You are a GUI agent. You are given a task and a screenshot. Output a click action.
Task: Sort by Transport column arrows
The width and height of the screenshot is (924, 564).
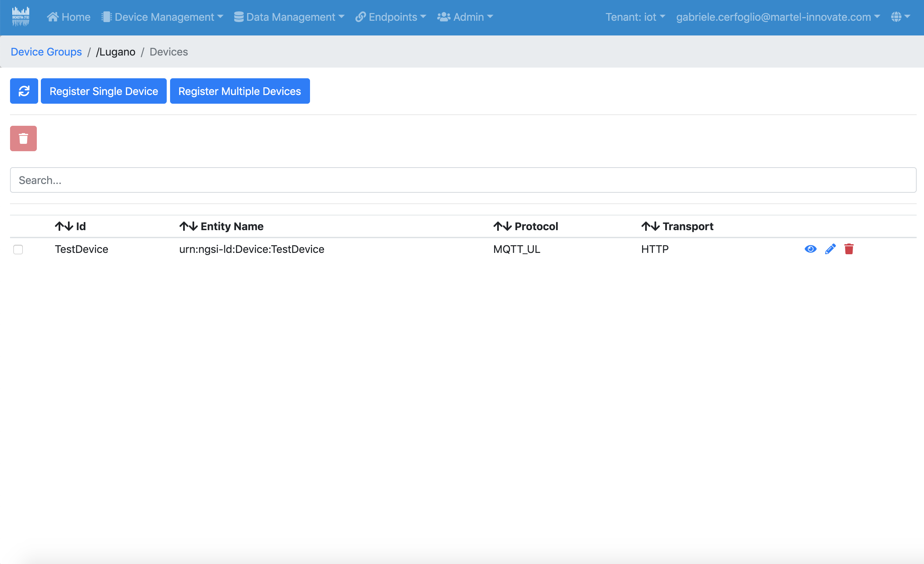pos(650,226)
